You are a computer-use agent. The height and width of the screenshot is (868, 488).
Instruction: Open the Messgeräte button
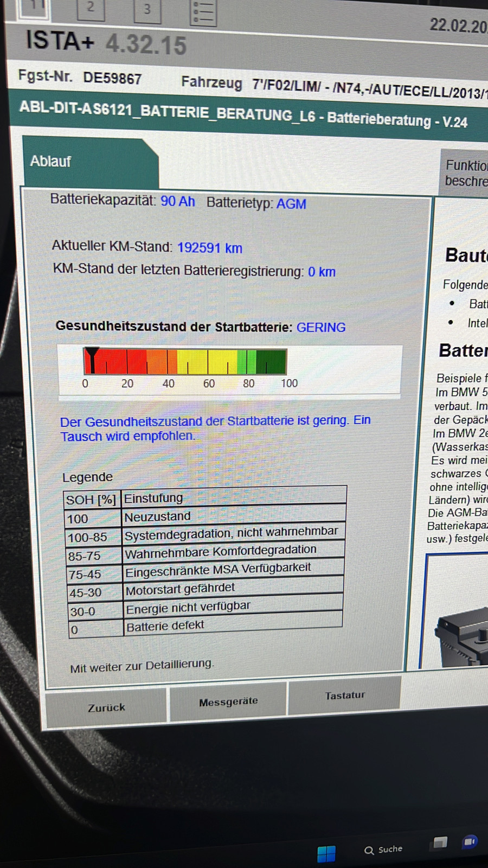coord(228,702)
